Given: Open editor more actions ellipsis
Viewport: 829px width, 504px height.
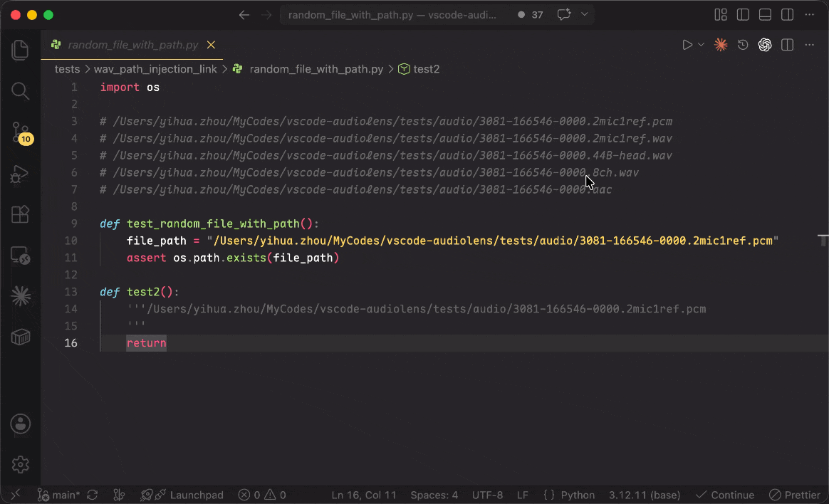Looking at the screenshot, I should point(810,45).
